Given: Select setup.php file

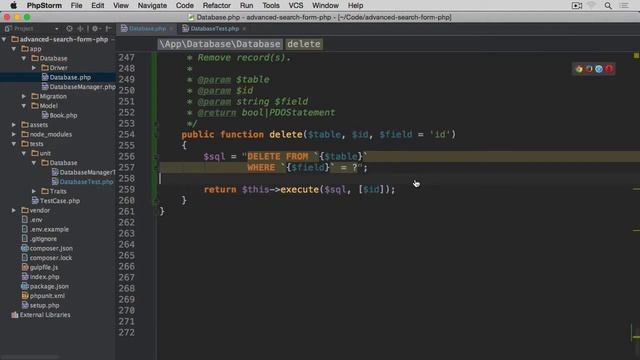Looking at the screenshot, I should click(44, 305).
